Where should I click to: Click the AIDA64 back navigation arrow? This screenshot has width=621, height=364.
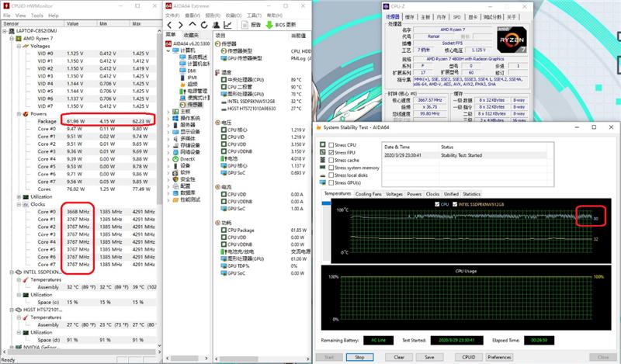[169, 24]
